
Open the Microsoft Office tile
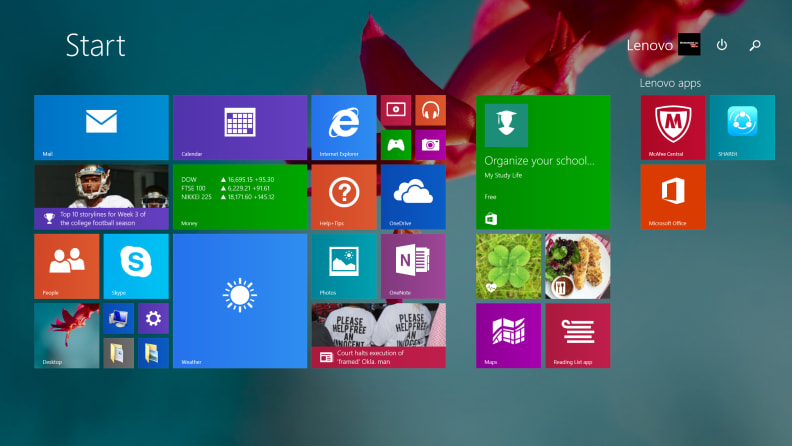tap(673, 197)
